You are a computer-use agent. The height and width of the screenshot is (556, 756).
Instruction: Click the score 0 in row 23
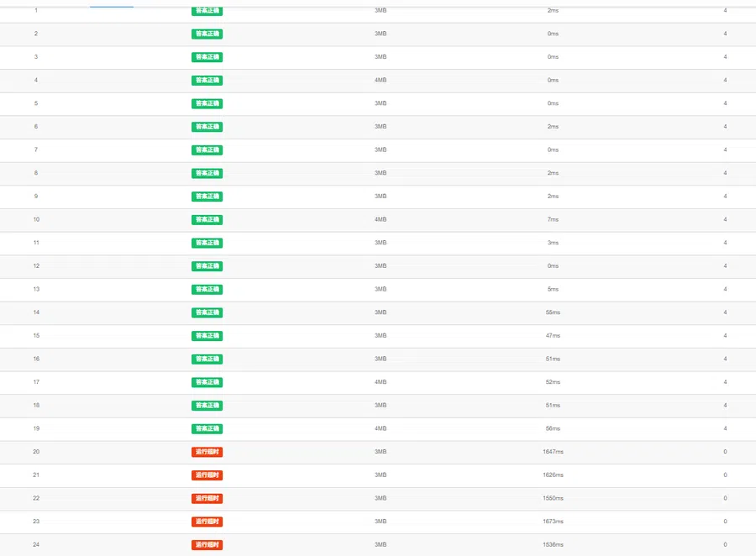pyautogui.click(x=725, y=522)
